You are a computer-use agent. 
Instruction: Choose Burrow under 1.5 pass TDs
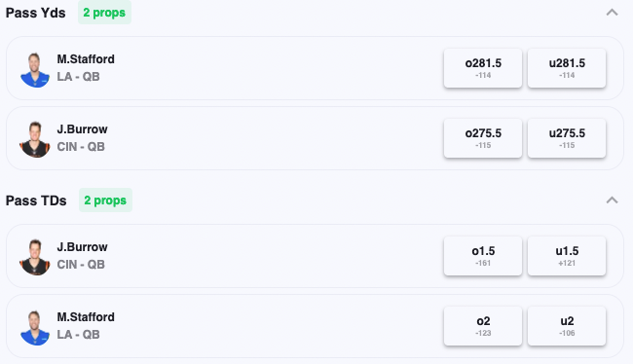tap(567, 256)
